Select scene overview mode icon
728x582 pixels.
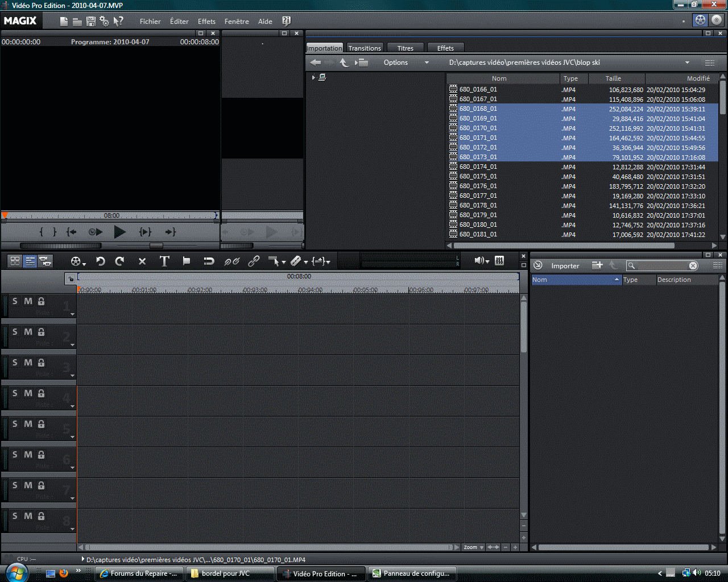pos(45,261)
